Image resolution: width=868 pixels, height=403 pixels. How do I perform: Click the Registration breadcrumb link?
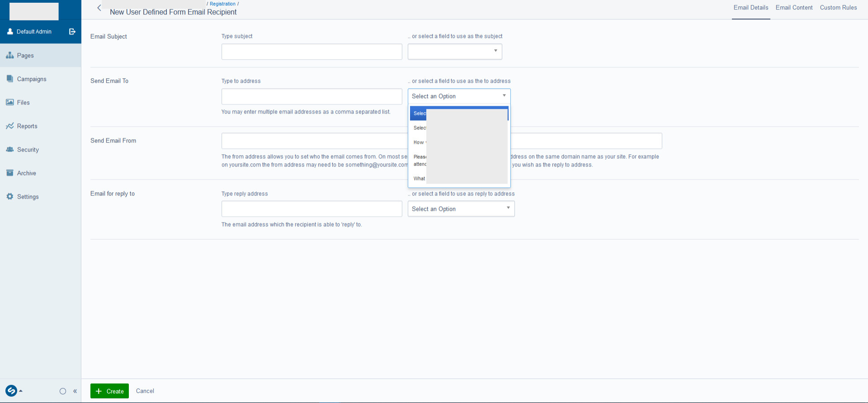click(222, 4)
